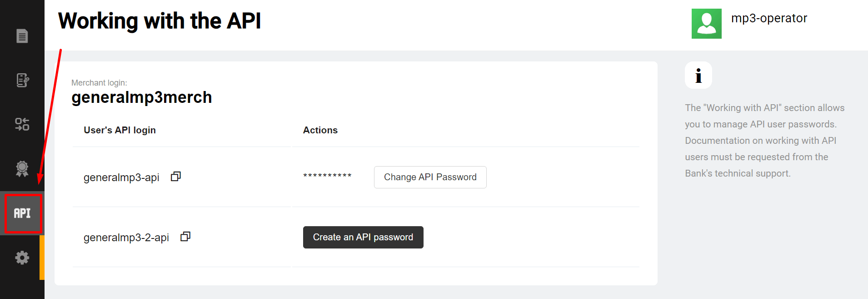Open the mp3-operator account name

[x=769, y=18]
